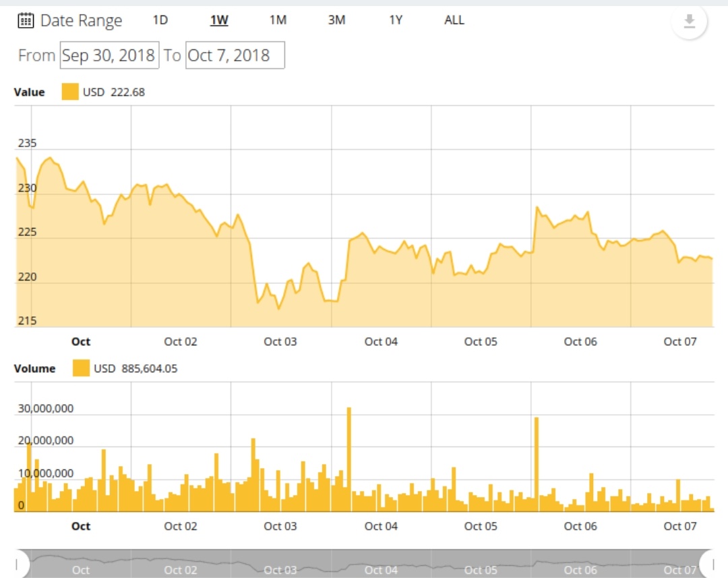This screenshot has width=728, height=578.
Task: Click the 'Value' chart heading
Action: [29, 92]
